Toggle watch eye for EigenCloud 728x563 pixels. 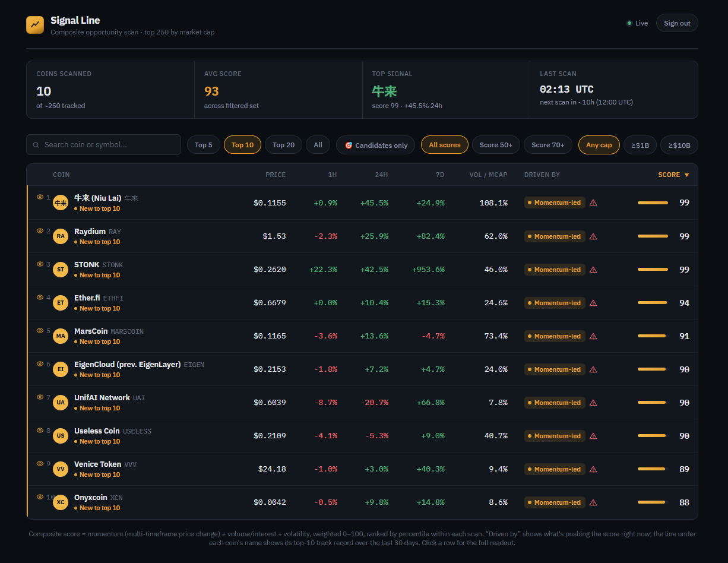click(40, 363)
